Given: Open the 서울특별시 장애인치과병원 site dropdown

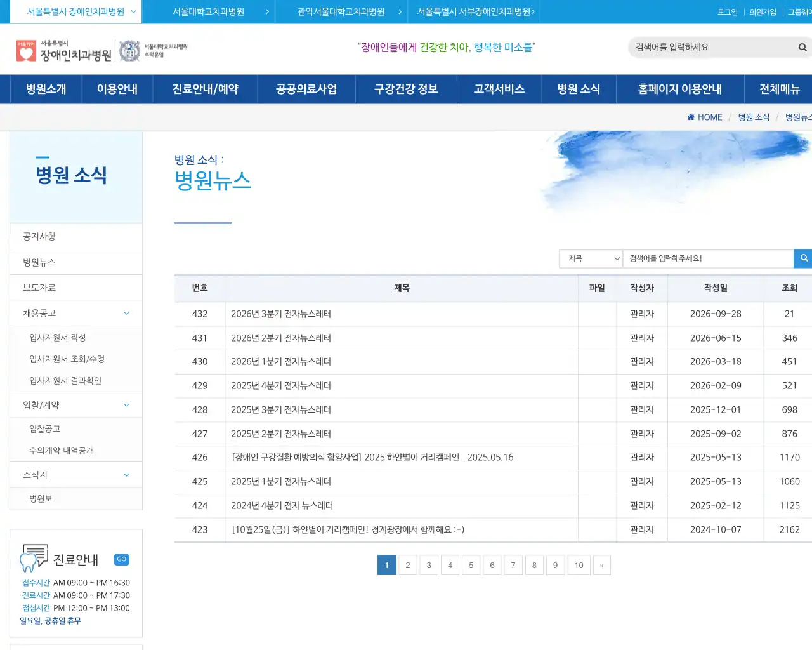Looking at the screenshot, I should (75, 11).
